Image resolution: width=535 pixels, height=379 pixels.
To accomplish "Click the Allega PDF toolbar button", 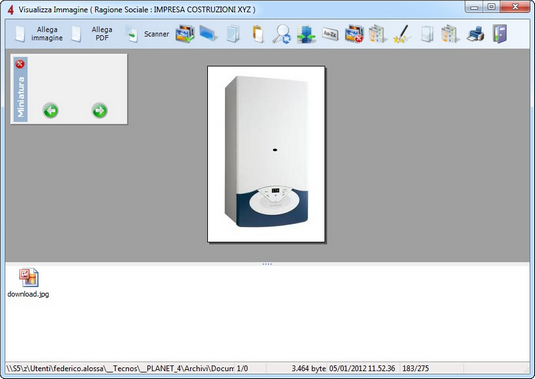I will click(92, 34).
